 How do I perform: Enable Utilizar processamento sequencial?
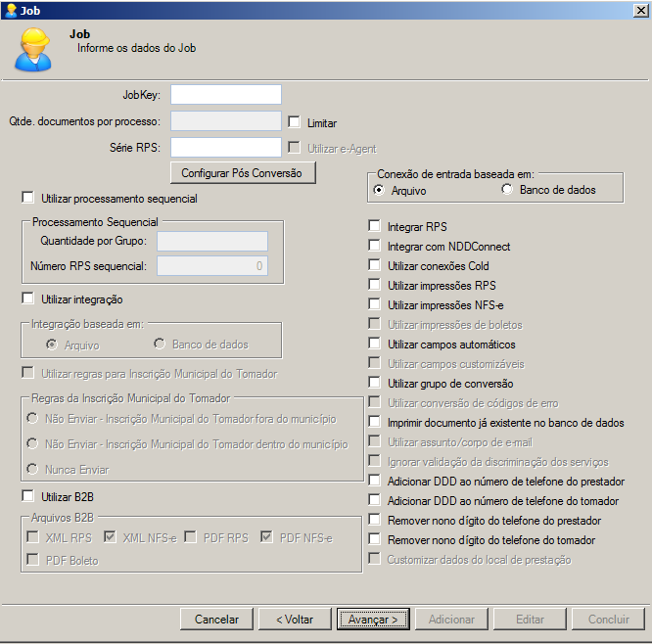[27, 198]
